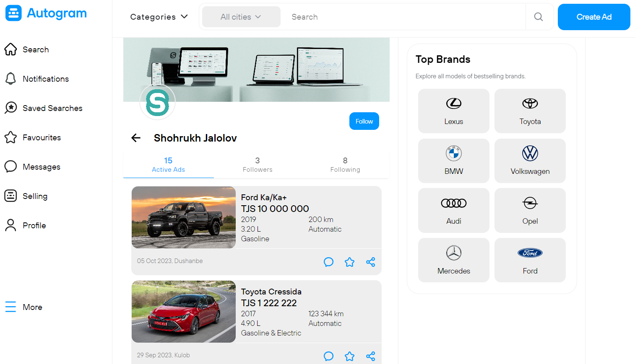Select the Mercedes brand tile
Image resolution: width=635 pixels, height=364 pixels.
coord(454,260)
